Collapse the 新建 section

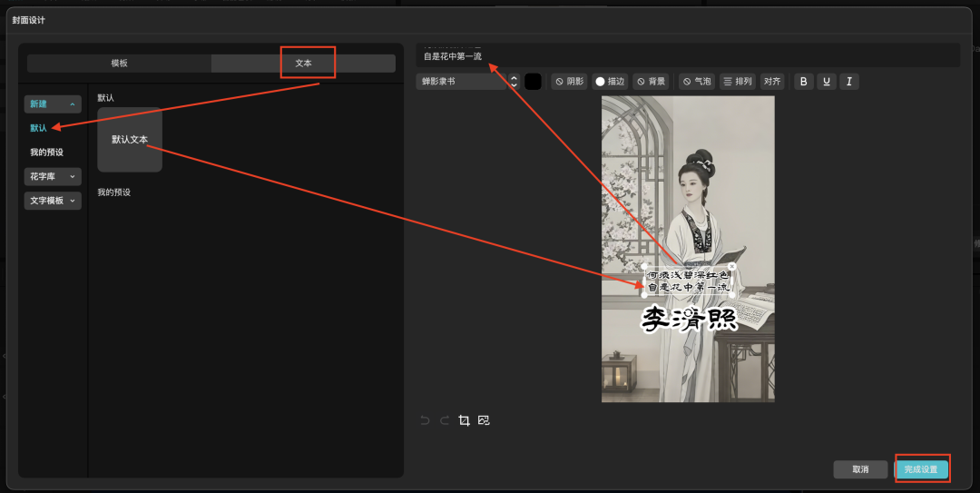pyautogui.click(x=53, y=104)
